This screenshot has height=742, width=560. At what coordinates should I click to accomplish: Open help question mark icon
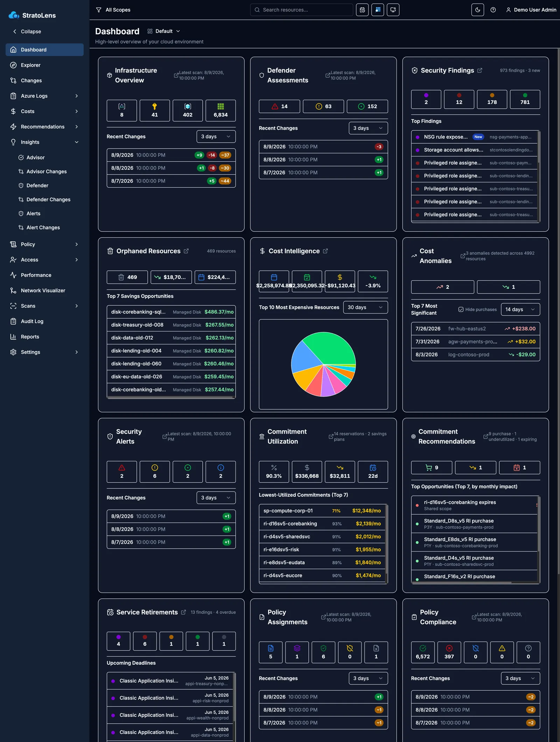pyautogui.click(x=493, y=10)
